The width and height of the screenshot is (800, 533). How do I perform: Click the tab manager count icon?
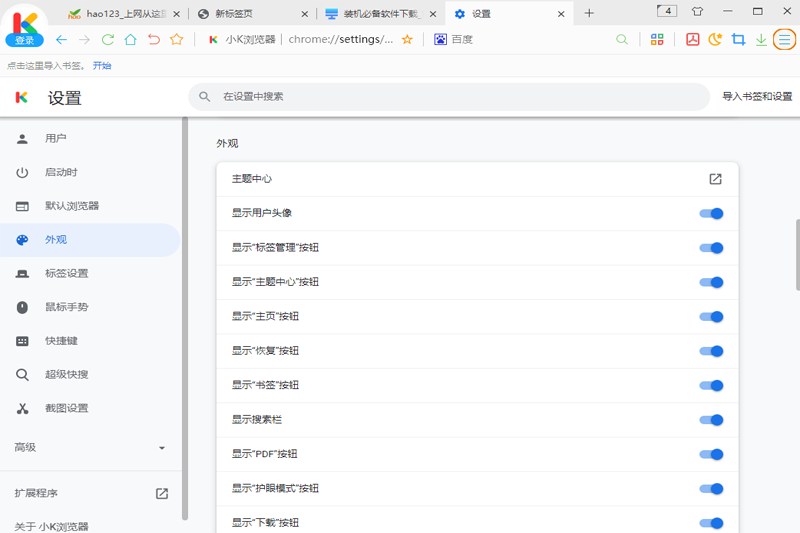coord(667,11)
